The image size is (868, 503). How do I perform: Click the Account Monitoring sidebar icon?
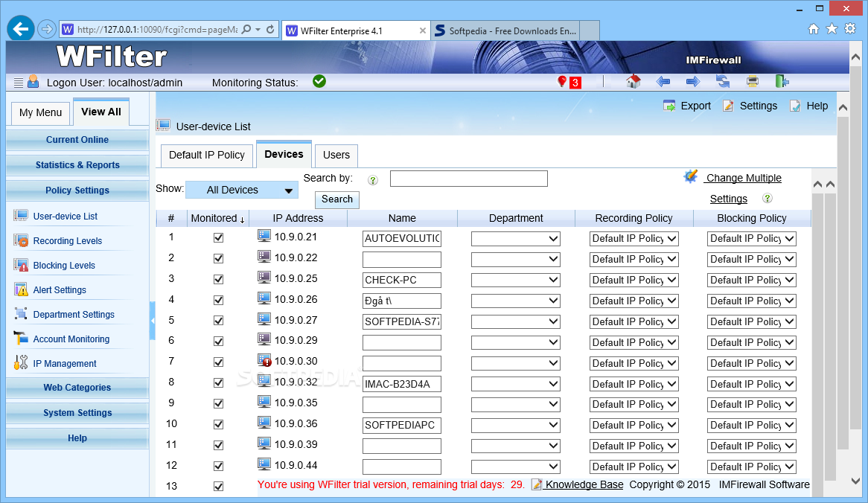tap(21, 338)
